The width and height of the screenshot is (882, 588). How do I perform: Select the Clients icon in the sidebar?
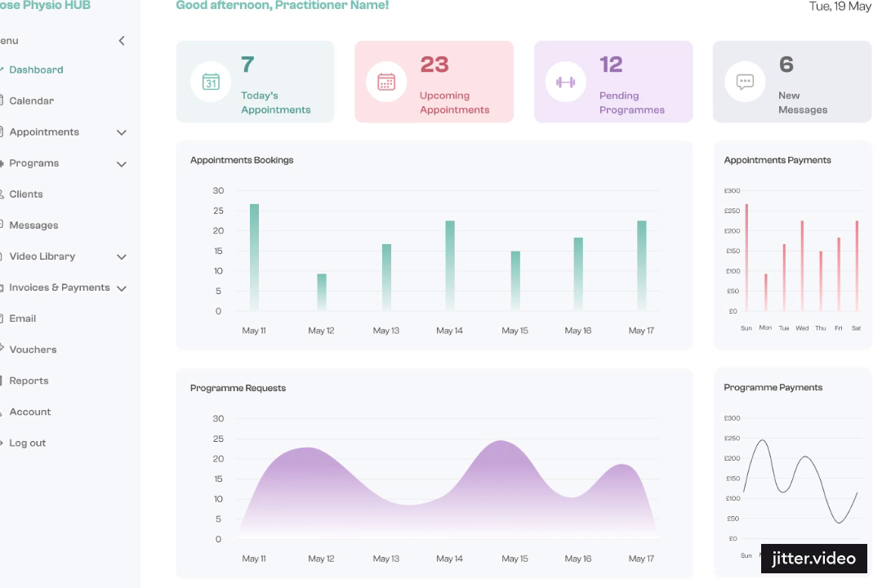tap(4, 194)
